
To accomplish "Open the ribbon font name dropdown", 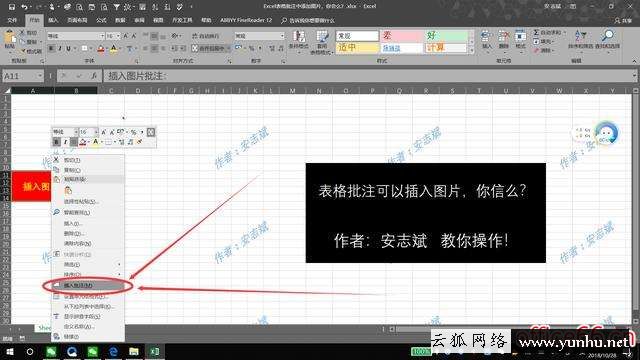I will point(102,36).
